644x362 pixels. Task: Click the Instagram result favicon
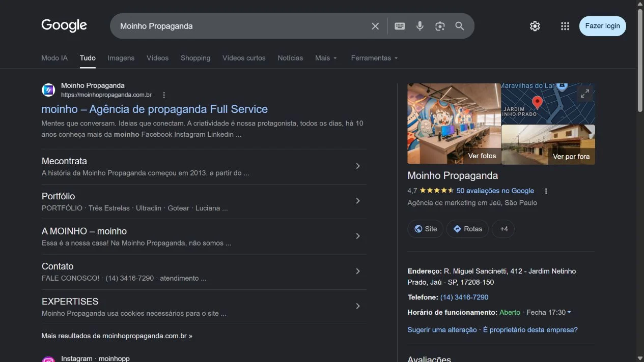(48, 359)
